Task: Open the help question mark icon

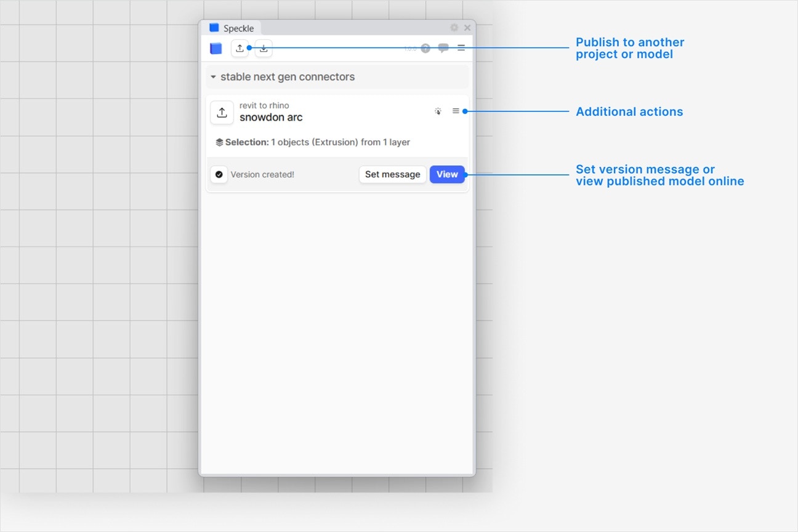Action: tap(425, 48)
